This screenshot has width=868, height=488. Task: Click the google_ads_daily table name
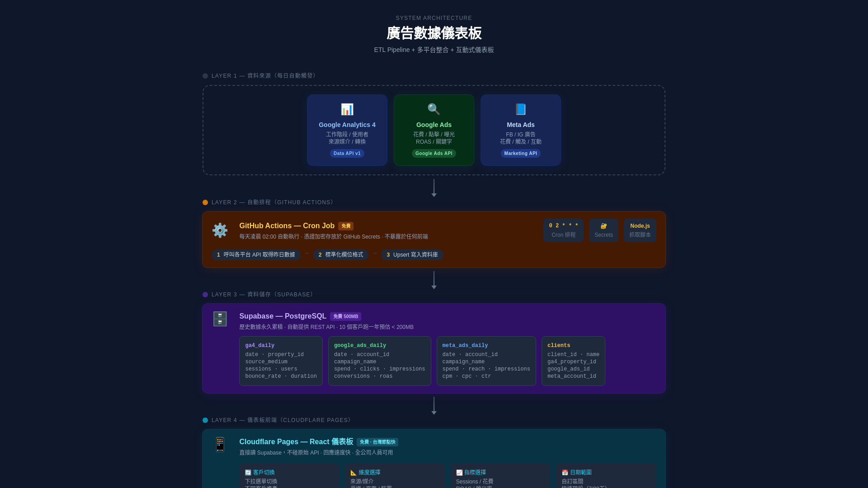click(x=360, y=346)
